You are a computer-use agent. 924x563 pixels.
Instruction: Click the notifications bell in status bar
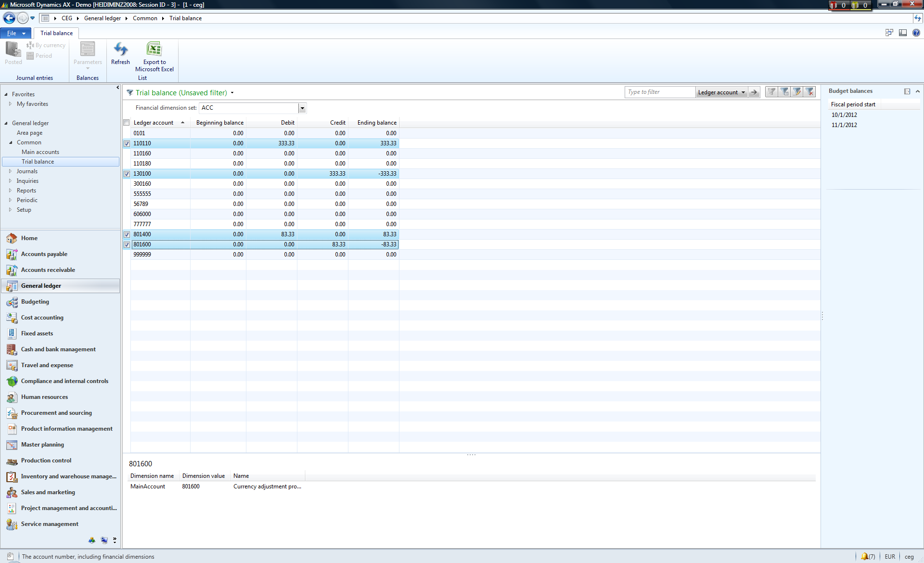865,556
